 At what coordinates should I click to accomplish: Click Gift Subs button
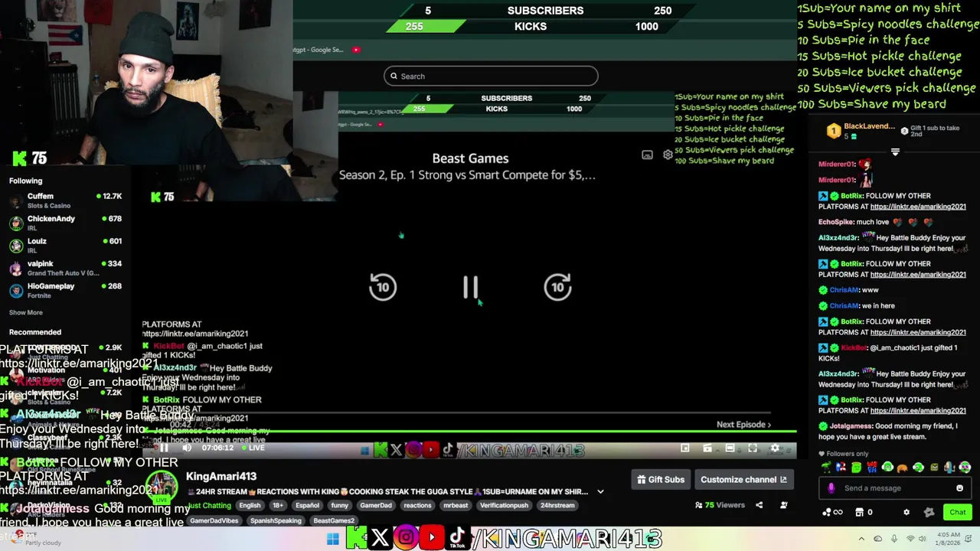coord(661,480)
